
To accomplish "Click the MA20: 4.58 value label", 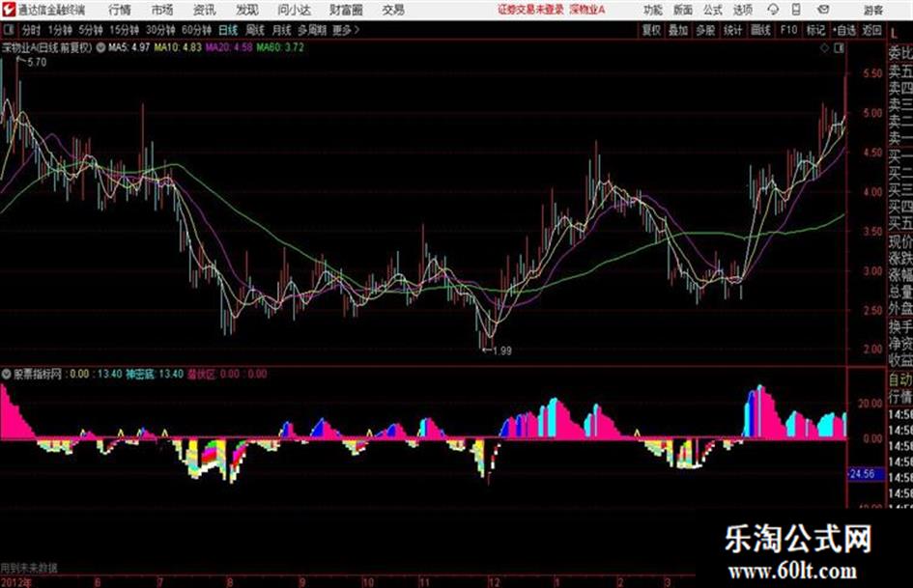I will [x=229, y=47].
